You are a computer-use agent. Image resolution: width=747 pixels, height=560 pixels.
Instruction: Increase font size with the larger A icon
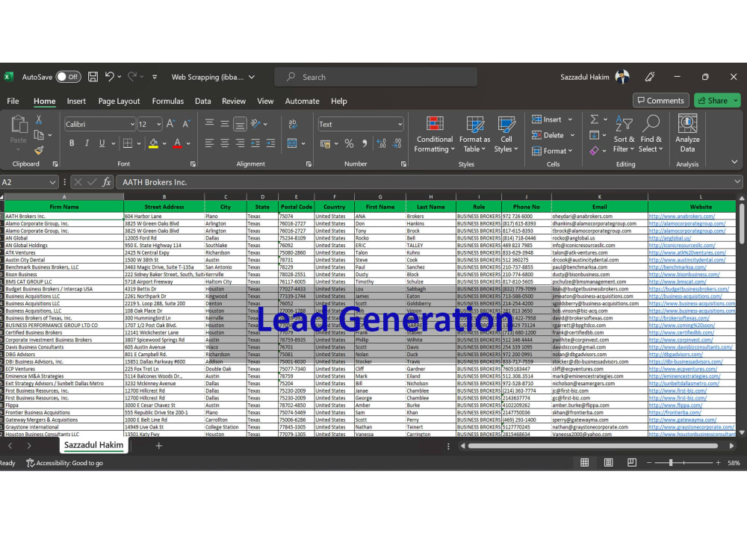click(170, 124)
